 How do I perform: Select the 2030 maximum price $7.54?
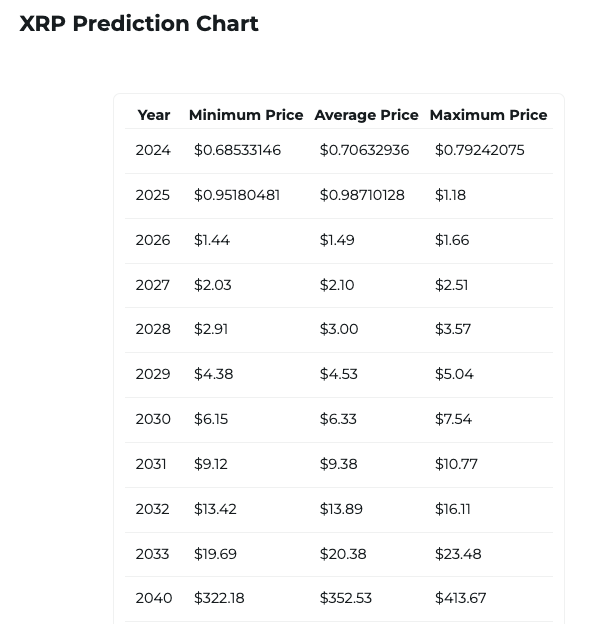(453, 419)
